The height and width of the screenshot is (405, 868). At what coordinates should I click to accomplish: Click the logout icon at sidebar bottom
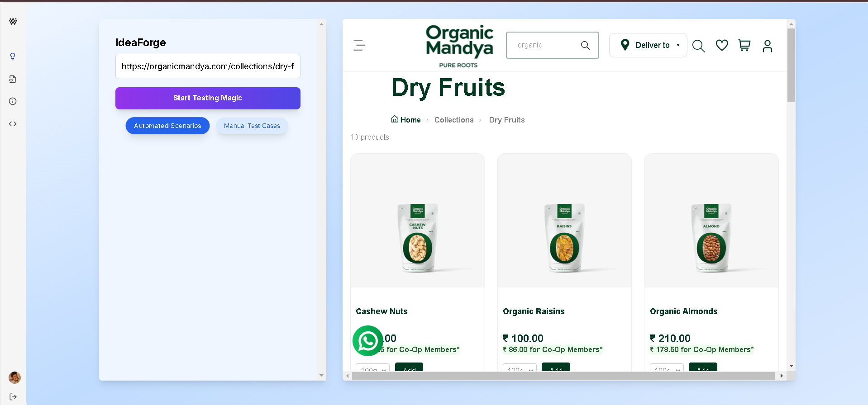pos(13,397)
